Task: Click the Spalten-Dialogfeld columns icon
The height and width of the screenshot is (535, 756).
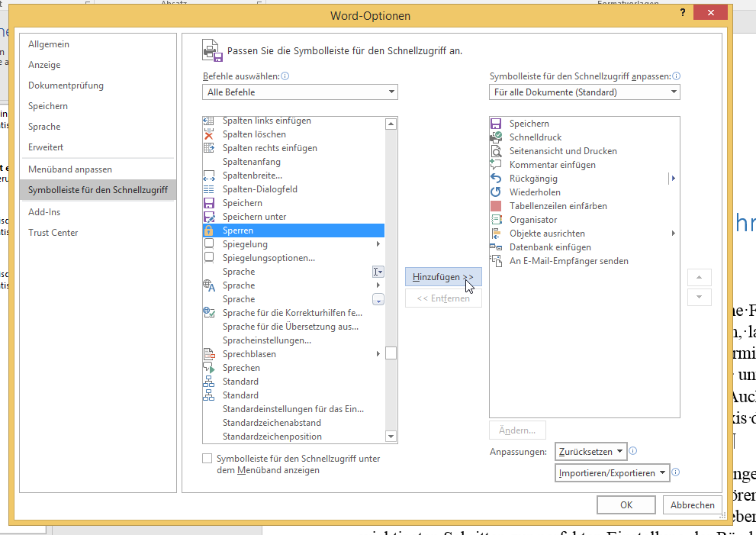Action: [x=209, y=189]
